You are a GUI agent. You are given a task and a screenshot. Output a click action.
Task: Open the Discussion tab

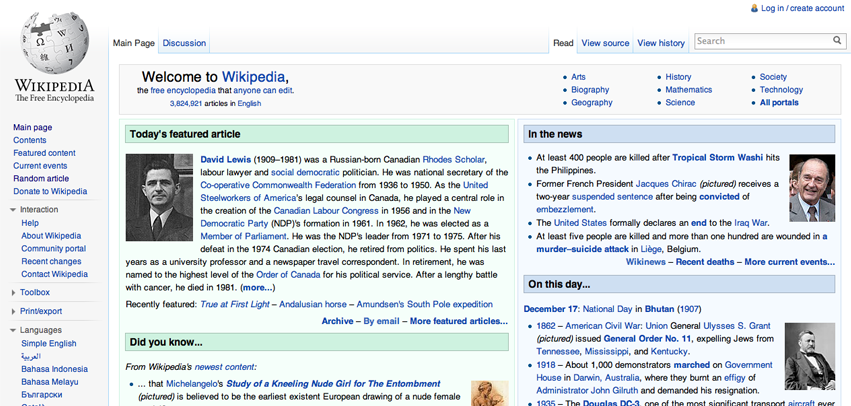point(184,43)
